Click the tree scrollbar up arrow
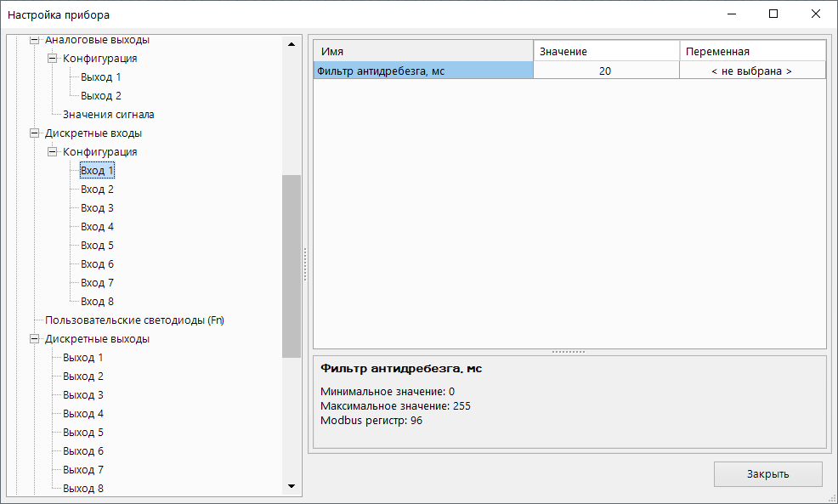 (292, 43)
